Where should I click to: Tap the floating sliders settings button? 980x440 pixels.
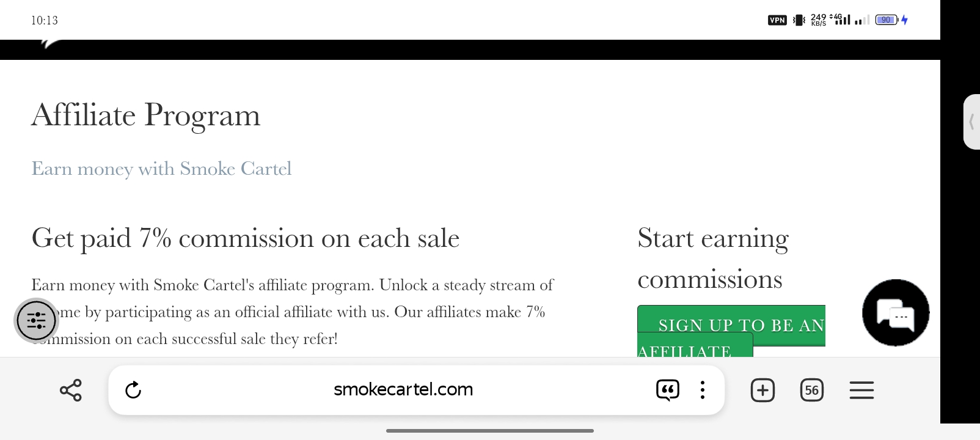pos(36,320)
